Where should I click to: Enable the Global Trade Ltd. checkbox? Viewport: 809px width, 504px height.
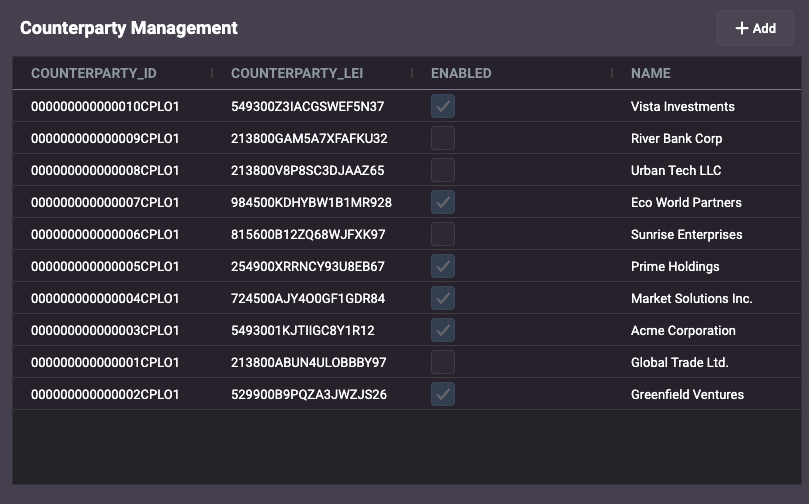[x=443, y=362]
